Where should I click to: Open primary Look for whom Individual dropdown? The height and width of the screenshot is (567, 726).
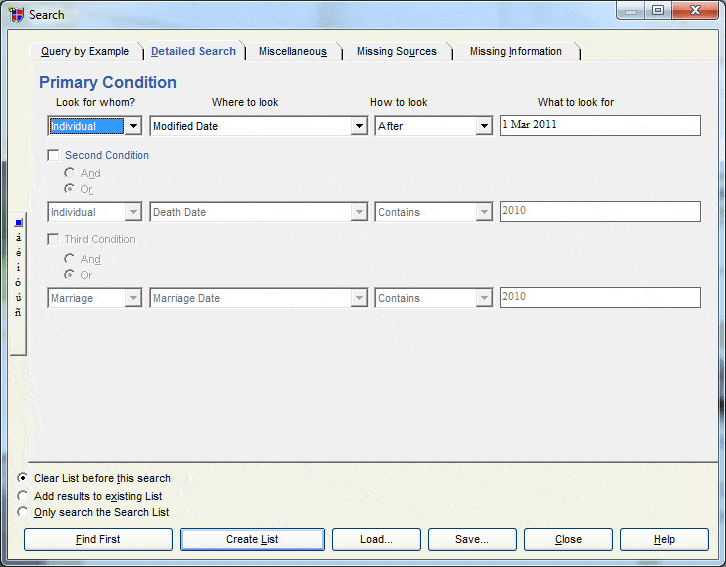[133, 126]
